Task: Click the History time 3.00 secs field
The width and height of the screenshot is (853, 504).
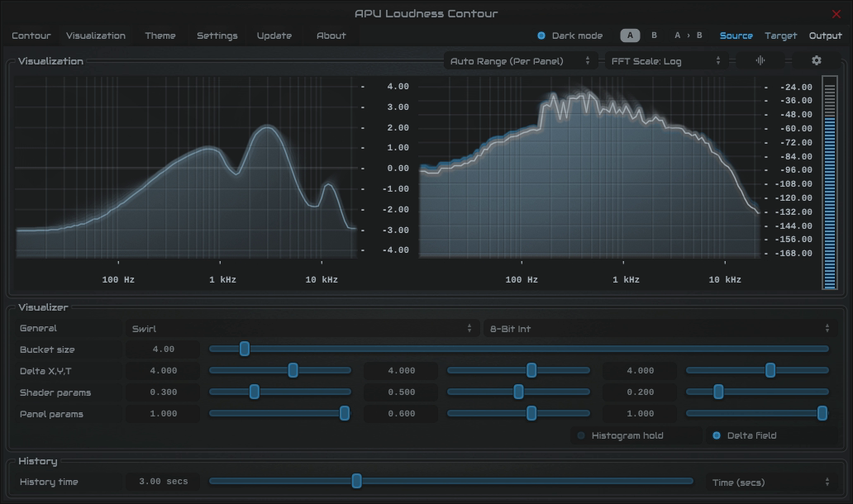Action: (163, 482)
